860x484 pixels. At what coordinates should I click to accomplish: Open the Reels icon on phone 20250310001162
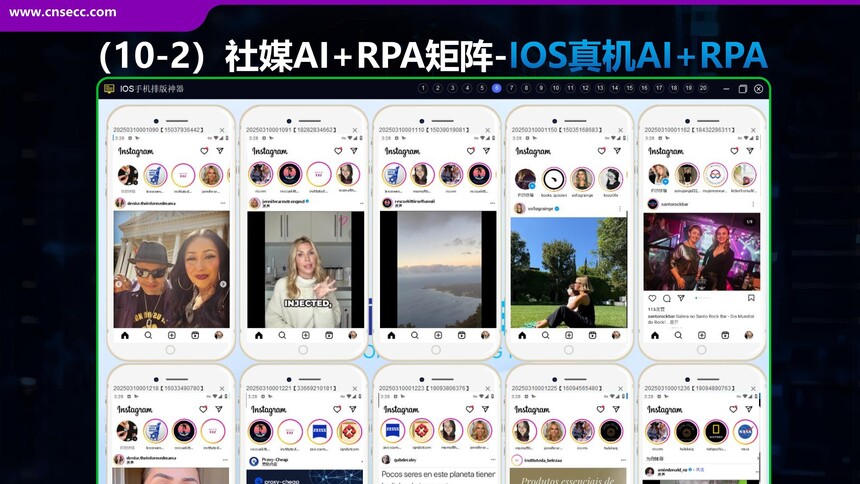coord(725,335)
